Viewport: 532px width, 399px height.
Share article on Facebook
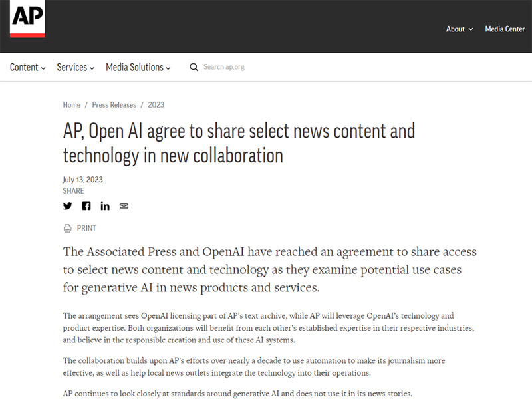[x=86, y=206]
